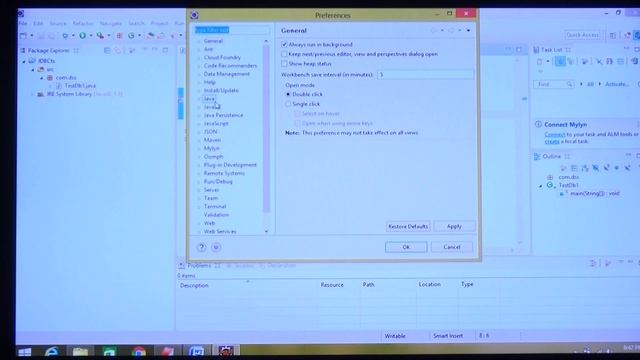Click the Activate link in Task List
The image size is (640, 360).
tap(617, 84)
